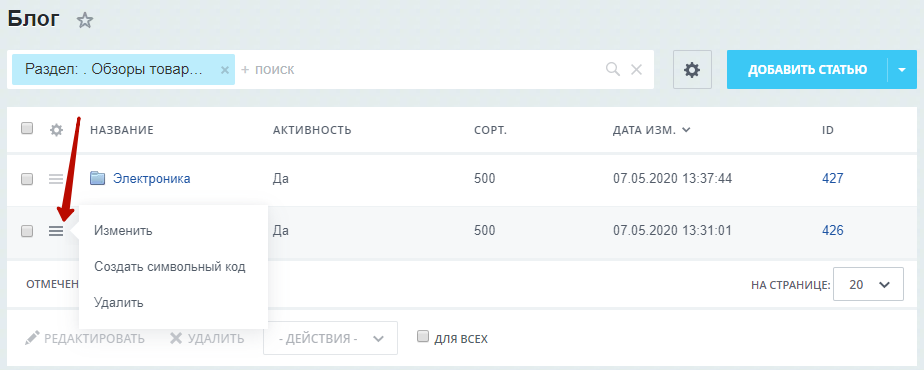Click the РЕДАКТИРОВАТЬ pencil button

85,338
